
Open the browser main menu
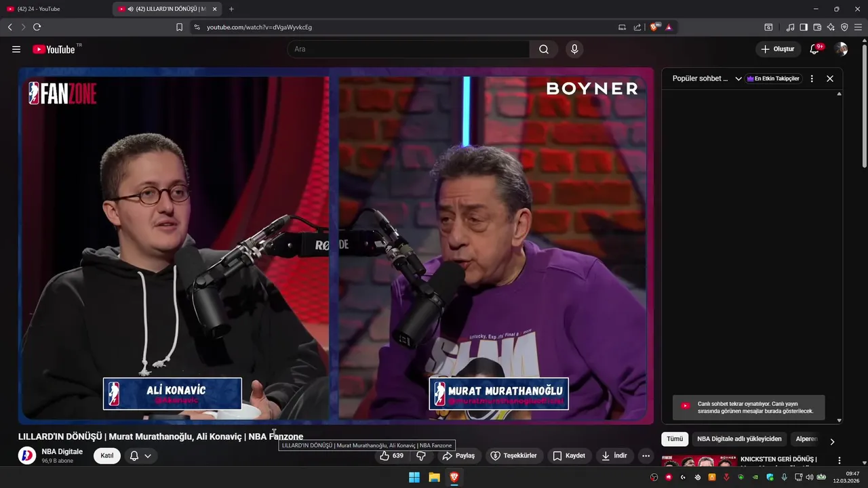click(858, 27)
